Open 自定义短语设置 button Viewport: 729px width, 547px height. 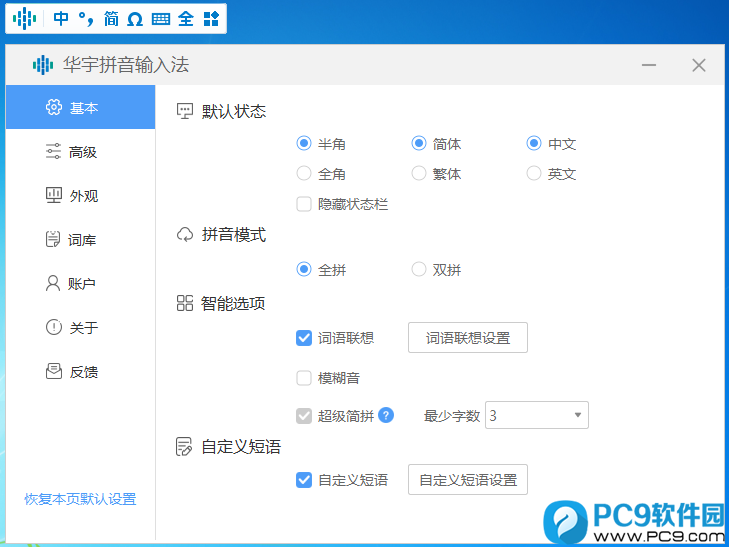tap(468, 480)
